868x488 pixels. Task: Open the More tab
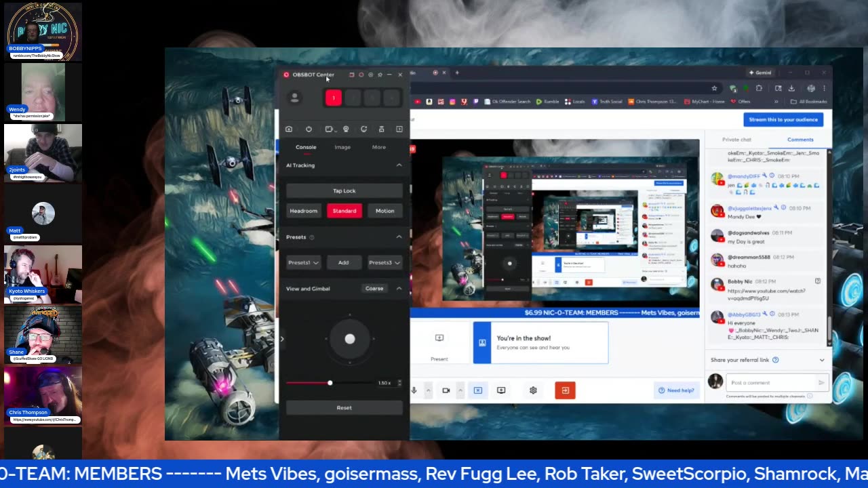378,147
